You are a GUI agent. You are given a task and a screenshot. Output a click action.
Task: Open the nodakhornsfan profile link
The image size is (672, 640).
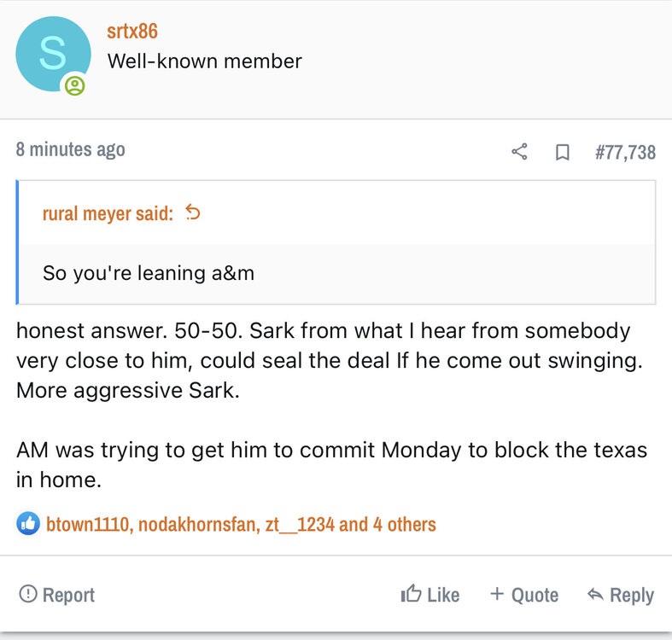196,524
